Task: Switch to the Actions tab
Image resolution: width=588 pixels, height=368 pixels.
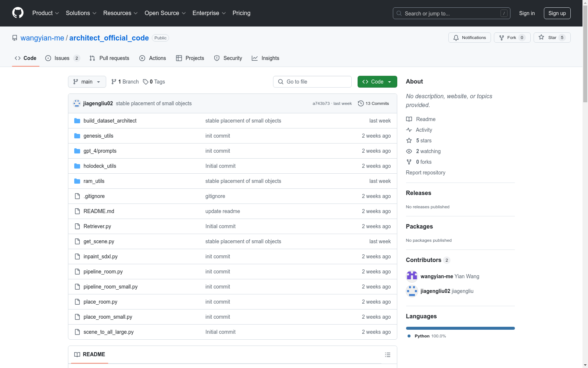Action: pos(153,58)
